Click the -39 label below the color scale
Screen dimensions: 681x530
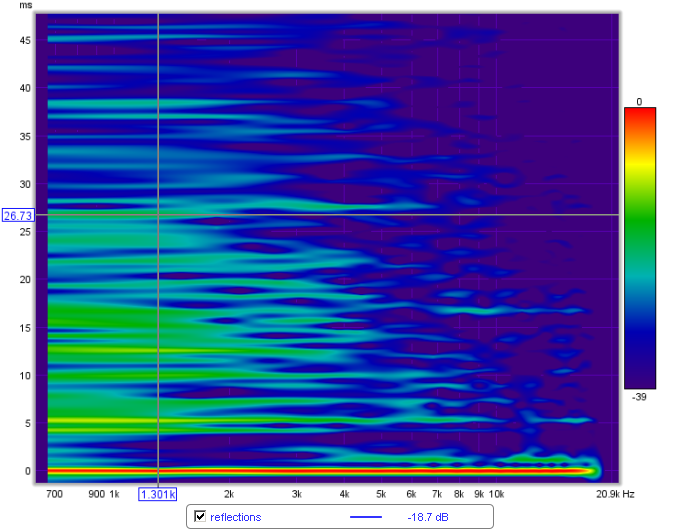coord(639,397)
